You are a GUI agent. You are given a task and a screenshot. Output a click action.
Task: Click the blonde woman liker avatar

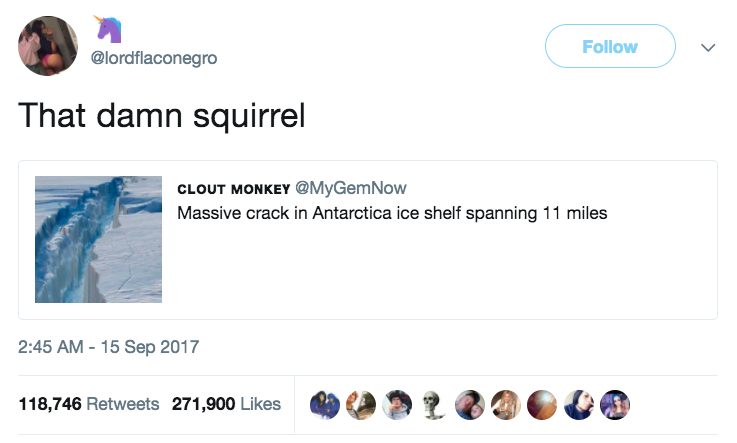(506, 404)
